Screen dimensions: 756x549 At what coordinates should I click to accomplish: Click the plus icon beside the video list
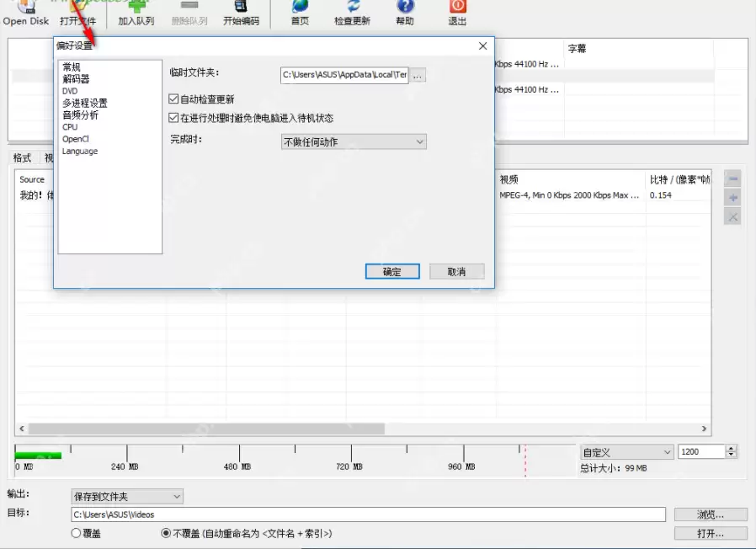point(733,198)
